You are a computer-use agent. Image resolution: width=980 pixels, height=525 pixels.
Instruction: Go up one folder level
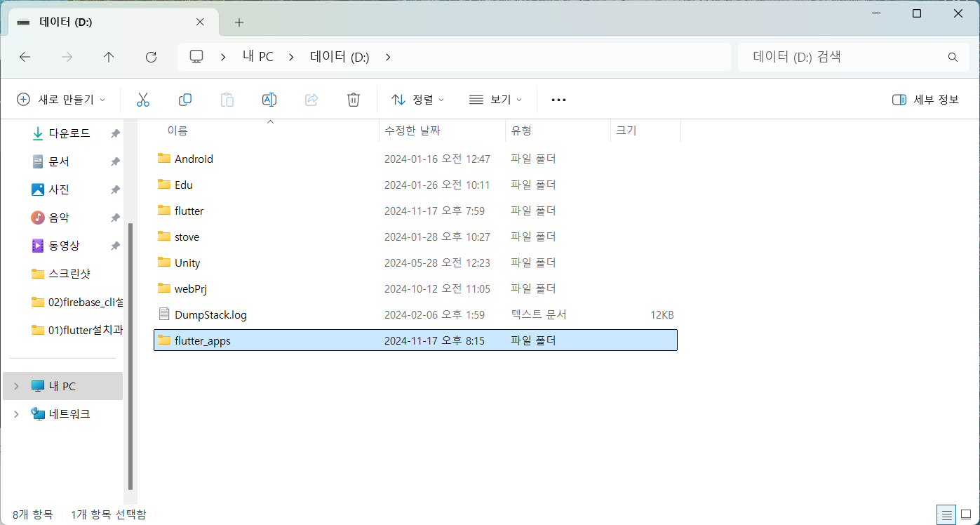tap(109, 57)
